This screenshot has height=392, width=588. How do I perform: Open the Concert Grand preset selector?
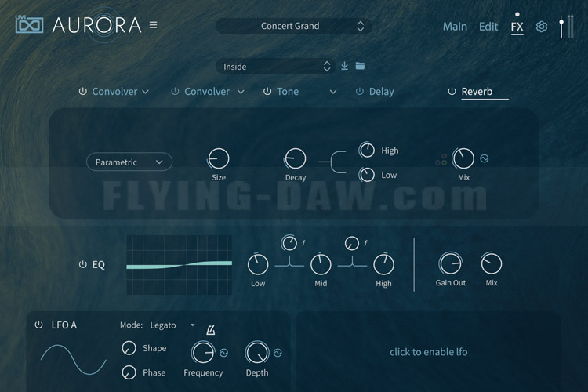[x=294, y=26]
